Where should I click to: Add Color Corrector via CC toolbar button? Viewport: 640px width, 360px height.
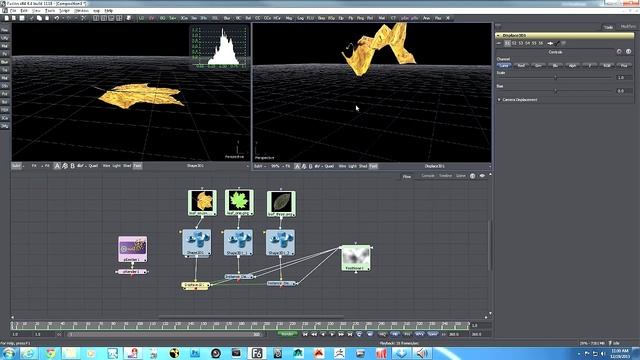(x=258, y=18)
